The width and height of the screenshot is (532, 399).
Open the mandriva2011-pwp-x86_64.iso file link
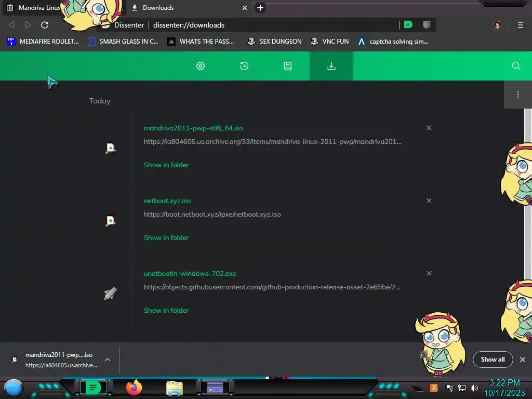(x=193, y=128)
